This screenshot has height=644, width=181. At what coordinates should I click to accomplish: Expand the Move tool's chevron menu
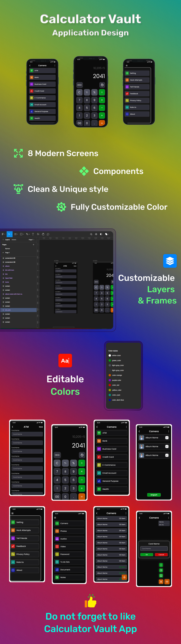coord(12,234)
